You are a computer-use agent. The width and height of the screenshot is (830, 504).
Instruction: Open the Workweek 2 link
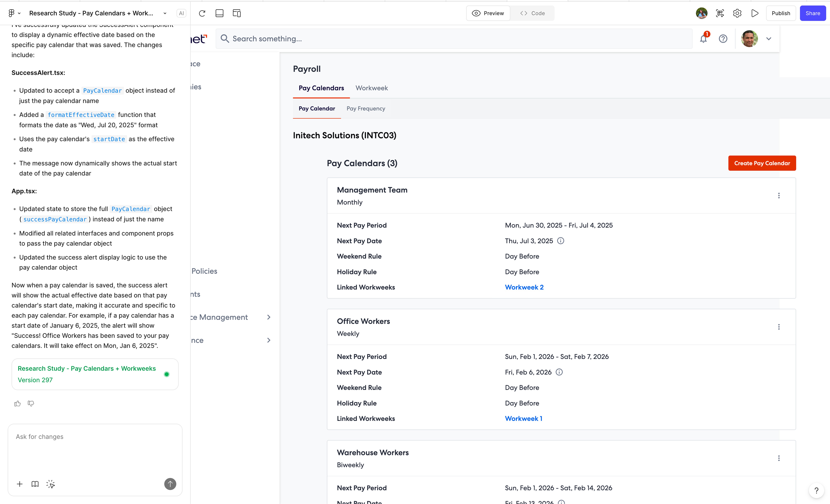tap(524, 287)
